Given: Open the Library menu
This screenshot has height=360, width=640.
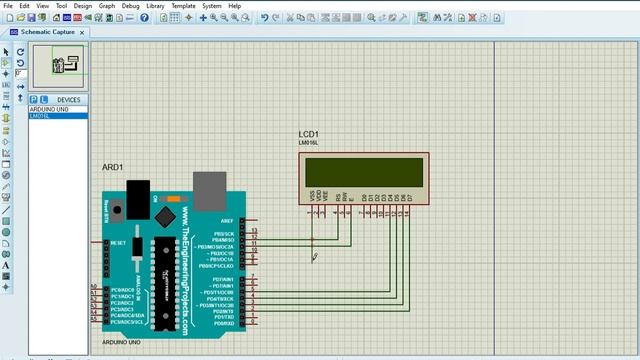Looking at the screenshot, I should (156, 6).
